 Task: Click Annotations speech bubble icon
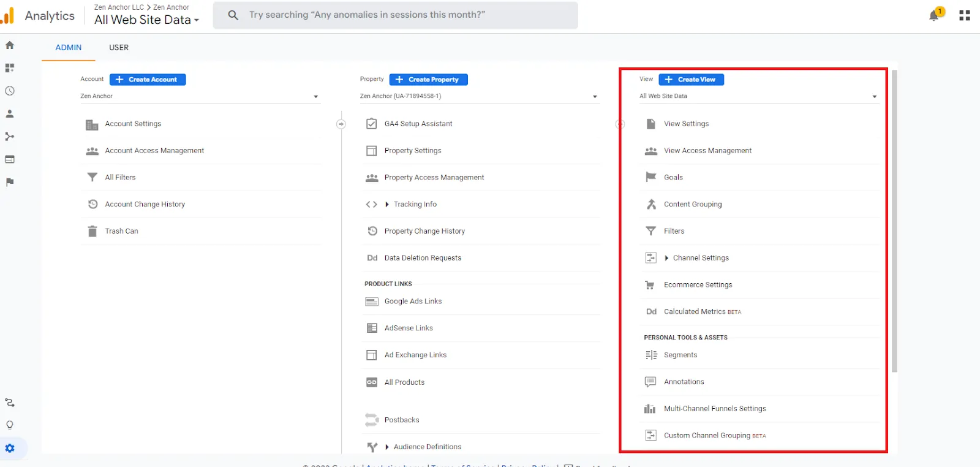click(x=650, y=382)
